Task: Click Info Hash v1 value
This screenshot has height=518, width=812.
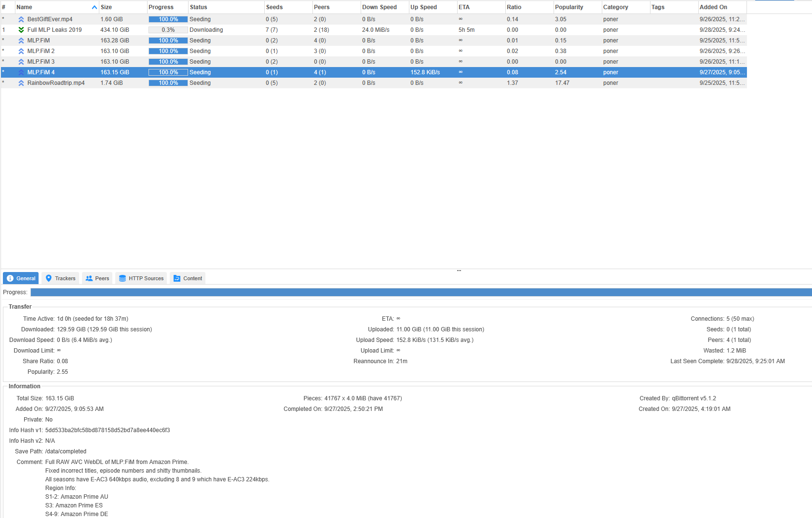Action: (x=108, y=430)
